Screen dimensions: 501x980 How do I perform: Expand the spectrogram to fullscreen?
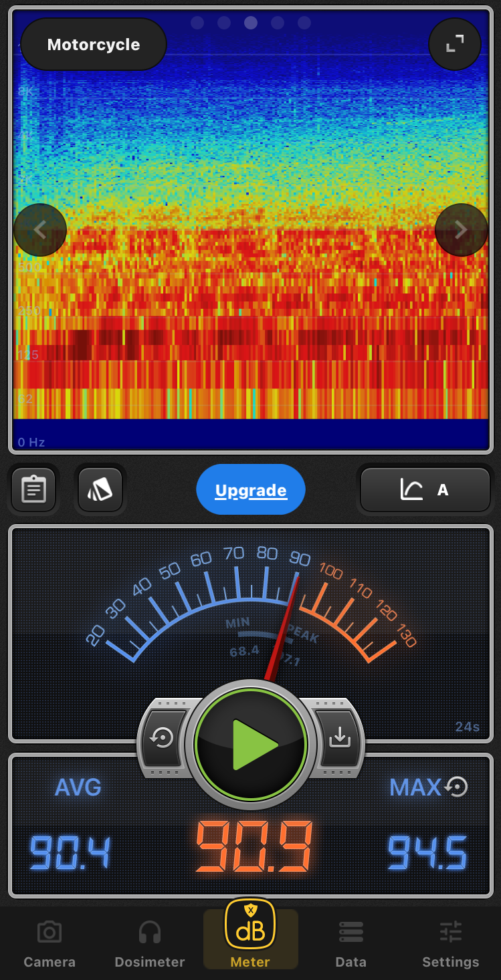pyautogui.click(x=455, y=44)
